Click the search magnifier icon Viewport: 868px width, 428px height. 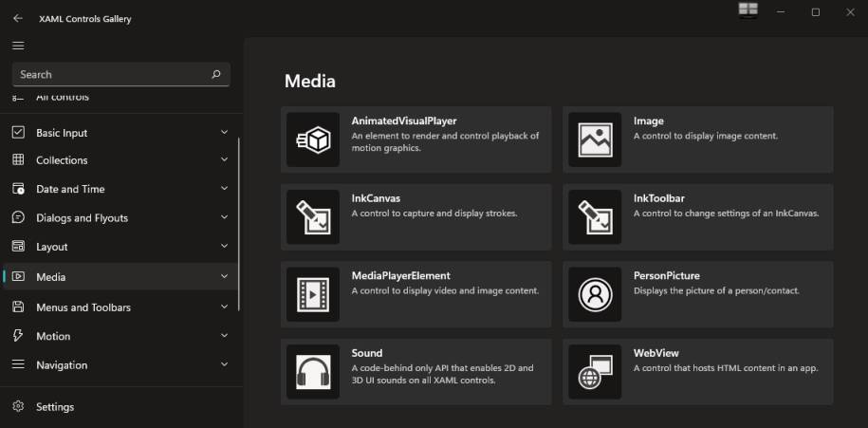pyautogui.click(x=216, y=74)
